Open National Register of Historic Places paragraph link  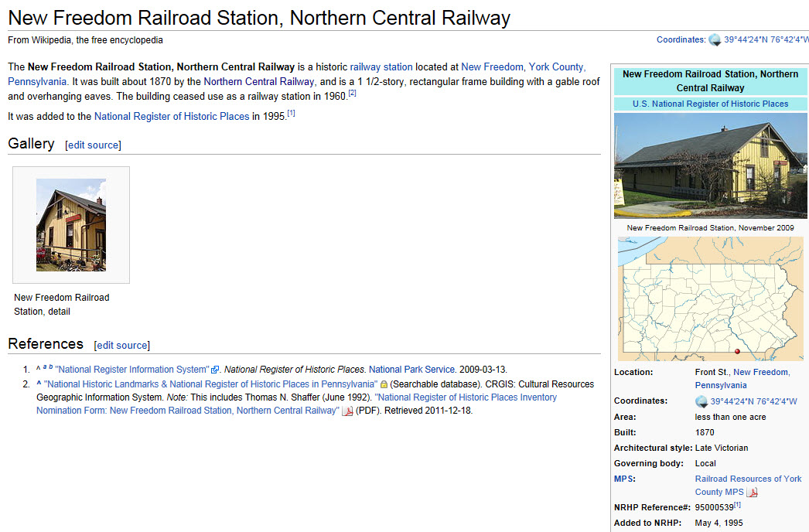[x=172, y=117]
